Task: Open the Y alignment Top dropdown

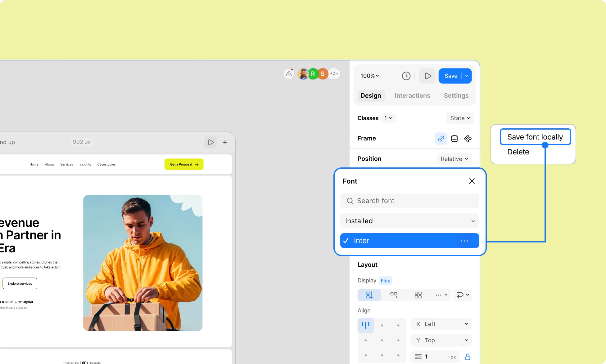Action: (441, 340)
